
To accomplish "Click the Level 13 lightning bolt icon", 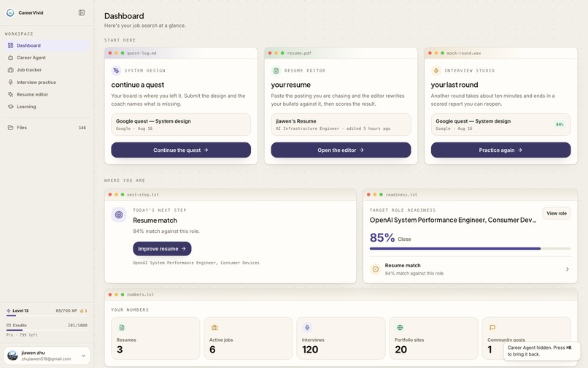I will coord(9,311).
